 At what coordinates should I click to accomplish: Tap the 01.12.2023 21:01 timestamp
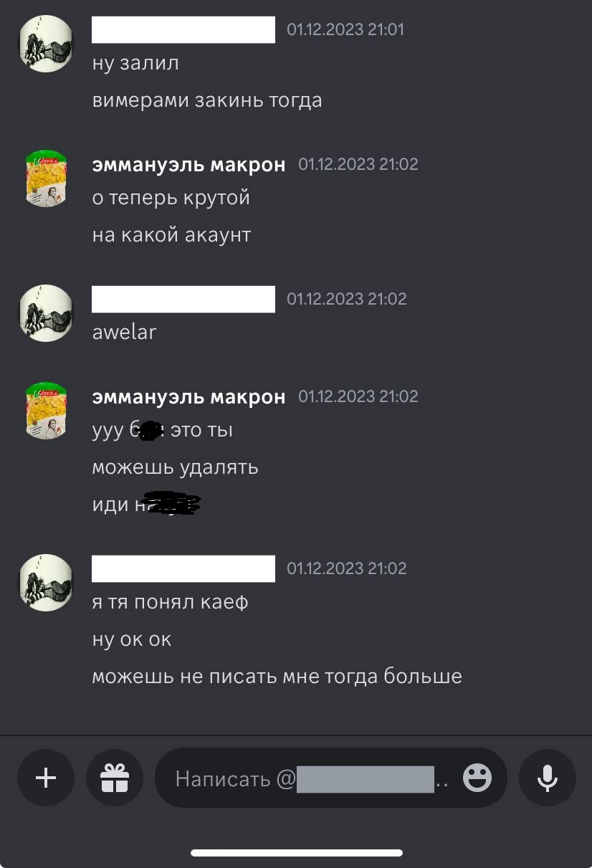coord(345,29)
